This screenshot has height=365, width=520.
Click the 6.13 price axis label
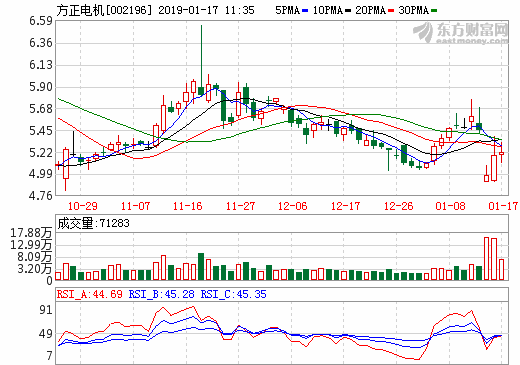(41, 65)
